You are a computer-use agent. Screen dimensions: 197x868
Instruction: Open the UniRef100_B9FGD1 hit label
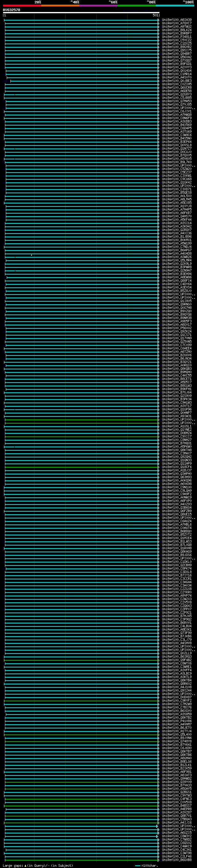pyautogui.click(x=176, y=64)
